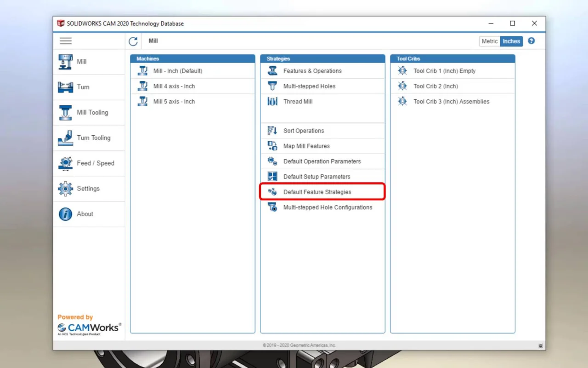
Task: Select Mill 4 axis - Inch text
Action: point(174,86)
